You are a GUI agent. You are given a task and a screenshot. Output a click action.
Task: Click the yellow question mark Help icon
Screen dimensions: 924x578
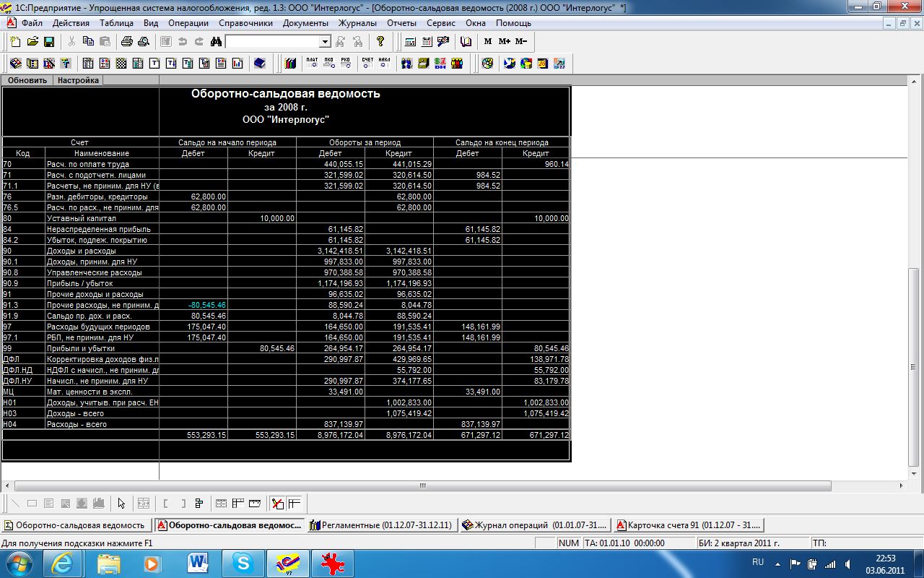tap(380, 42)
